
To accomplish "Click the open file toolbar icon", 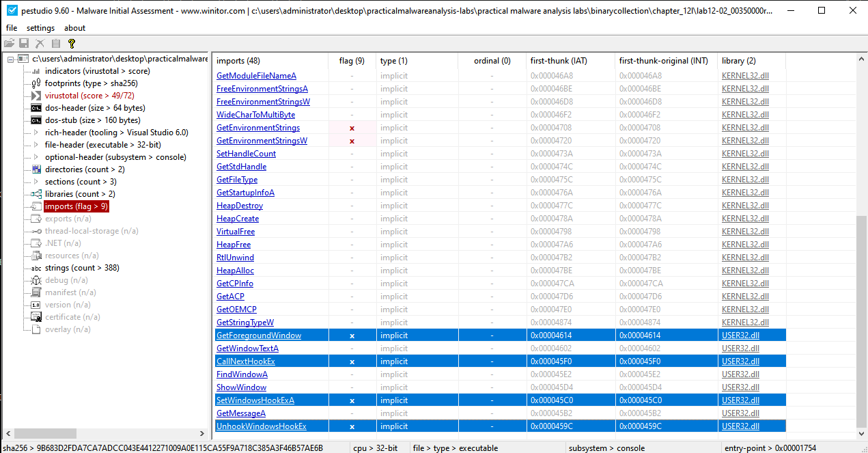I will click(9, 43).
